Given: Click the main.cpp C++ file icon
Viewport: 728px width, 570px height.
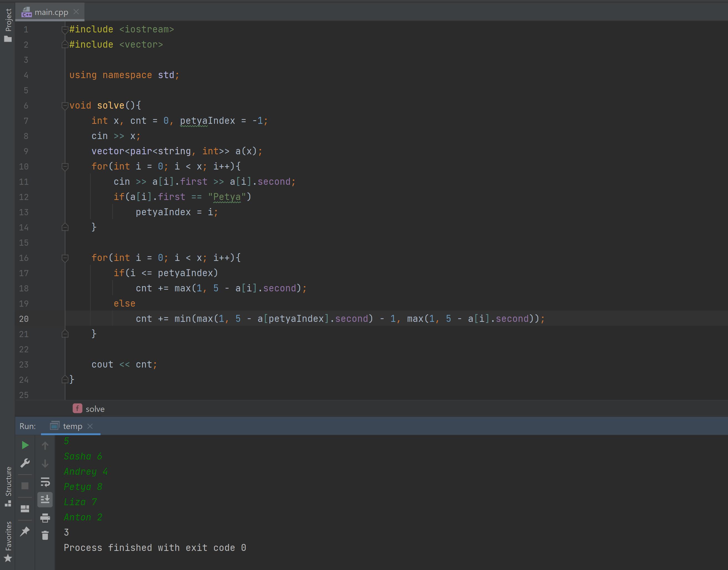Looking at the screenshot, I should coord(26,12).
